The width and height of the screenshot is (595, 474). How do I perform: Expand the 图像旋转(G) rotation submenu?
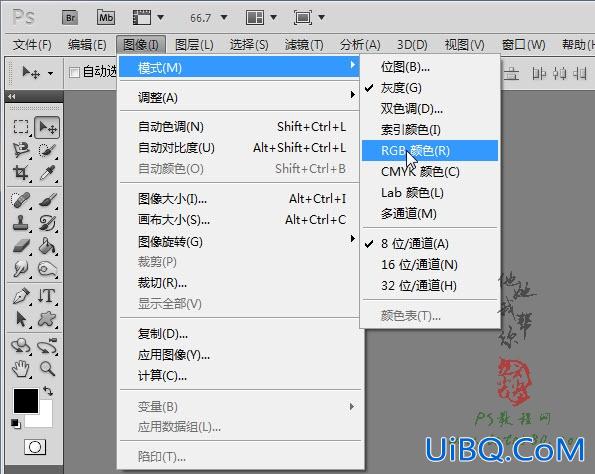pos(239,241)
